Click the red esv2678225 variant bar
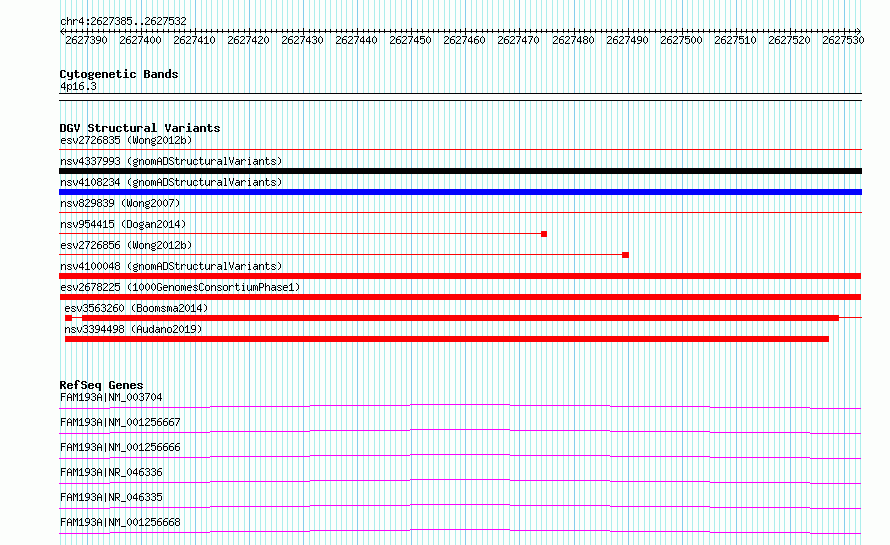890x545 pixels. pos(460,297)
